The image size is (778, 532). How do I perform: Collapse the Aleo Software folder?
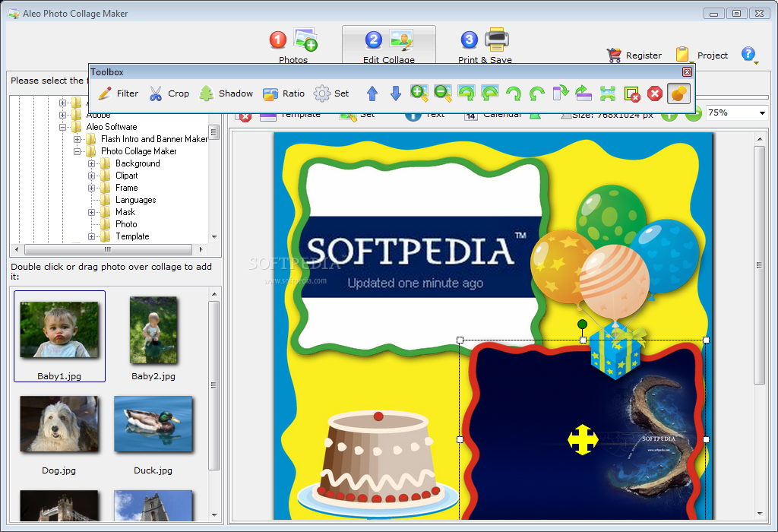tap(62, 127)
